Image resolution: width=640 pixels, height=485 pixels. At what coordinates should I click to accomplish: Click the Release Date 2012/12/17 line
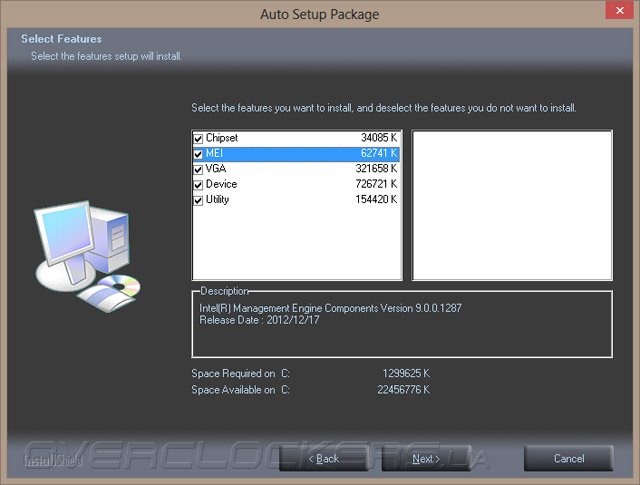[259, 320]
